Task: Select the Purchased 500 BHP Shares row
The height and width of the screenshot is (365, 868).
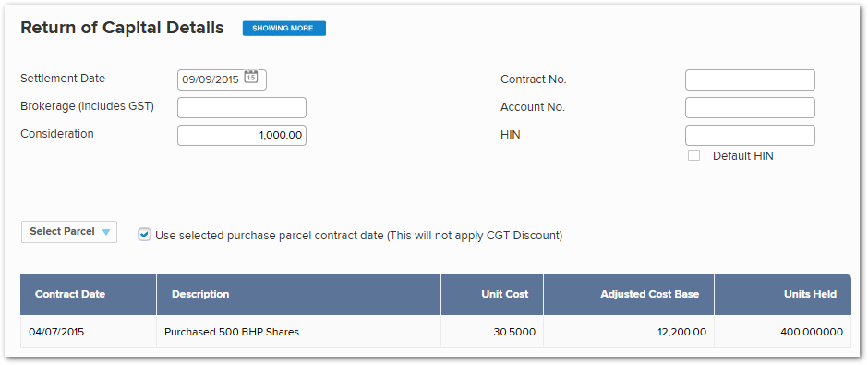Action: (436, 332)
